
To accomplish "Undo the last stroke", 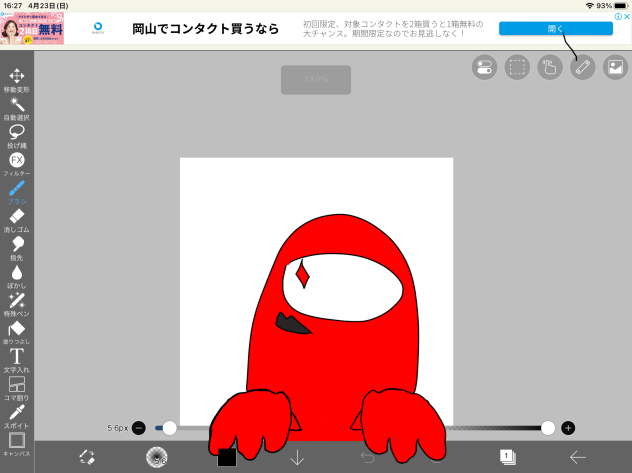I will [367, 457].
